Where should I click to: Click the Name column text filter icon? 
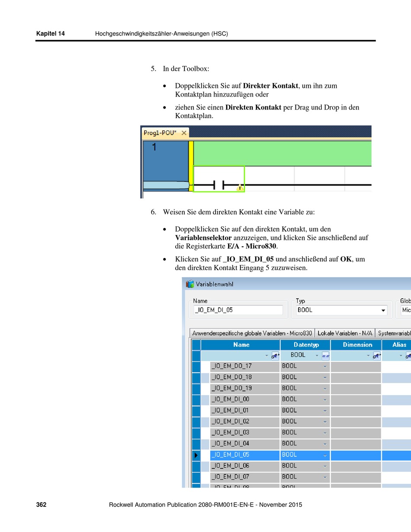(x=275, y=356)
